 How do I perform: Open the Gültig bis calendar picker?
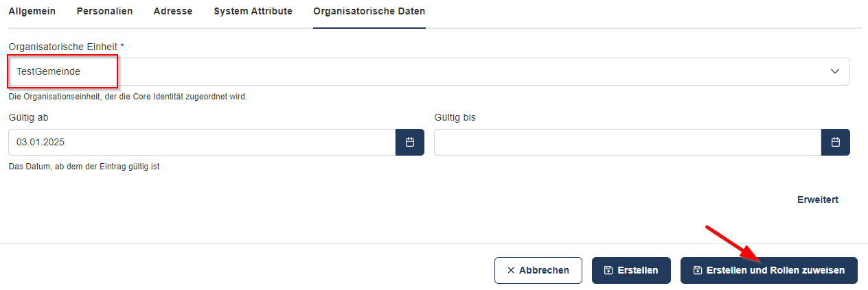(835, 142)
